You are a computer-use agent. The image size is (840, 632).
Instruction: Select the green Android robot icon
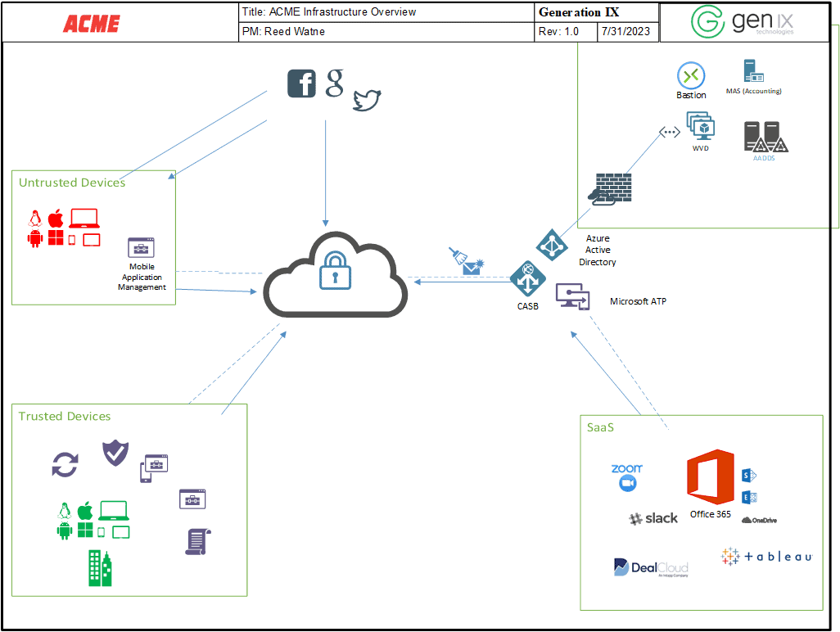[x=65, y=530]
